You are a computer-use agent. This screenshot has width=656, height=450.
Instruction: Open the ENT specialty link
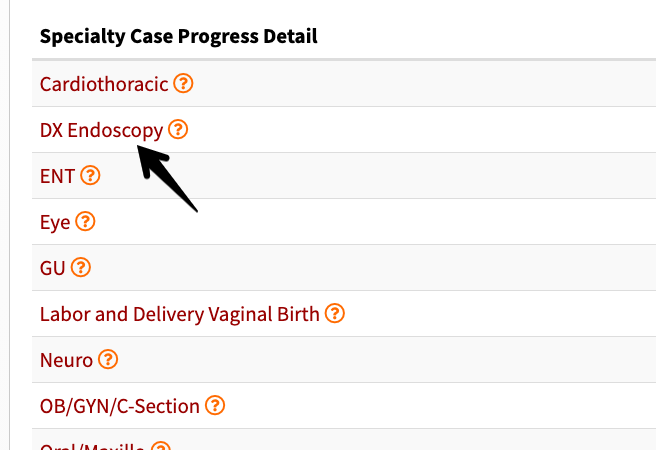pos(57,176)
